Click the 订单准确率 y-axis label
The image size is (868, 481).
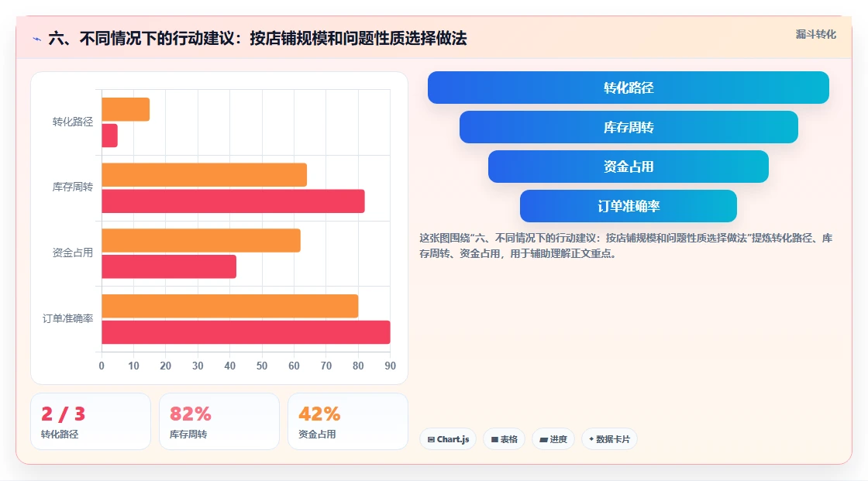click(67, 319)
